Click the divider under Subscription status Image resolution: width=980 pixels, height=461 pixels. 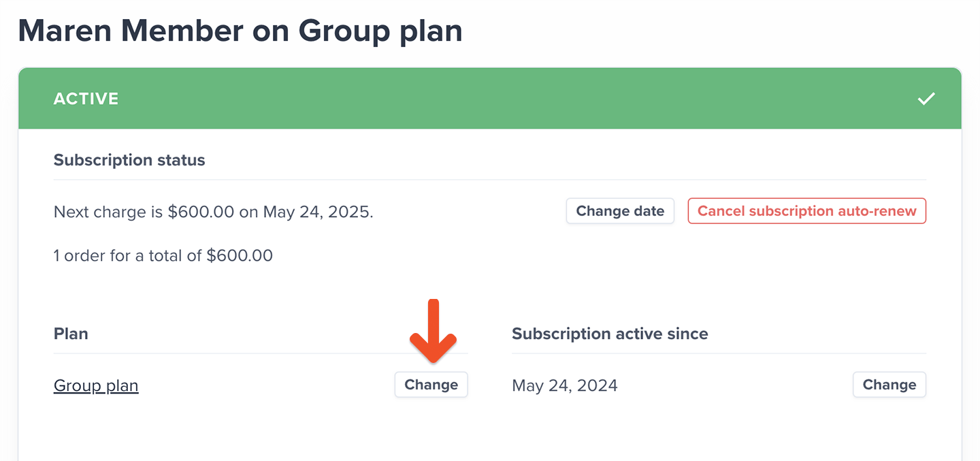tap(490, 178)
